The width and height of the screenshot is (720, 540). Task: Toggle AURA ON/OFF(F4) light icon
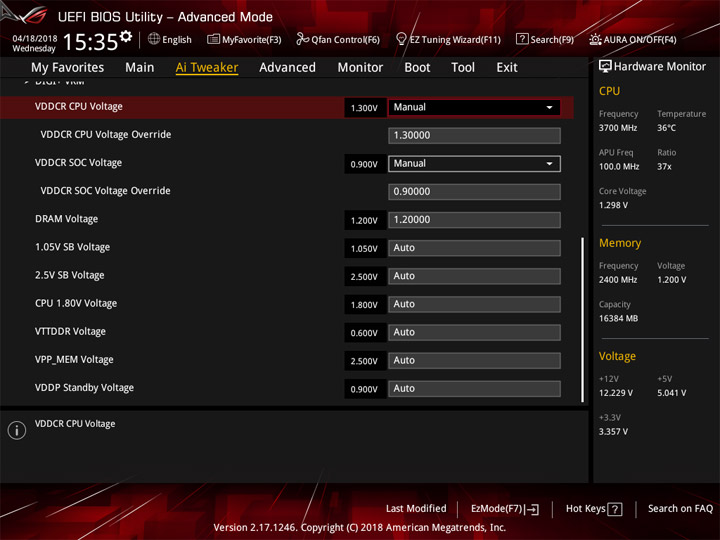595,39
